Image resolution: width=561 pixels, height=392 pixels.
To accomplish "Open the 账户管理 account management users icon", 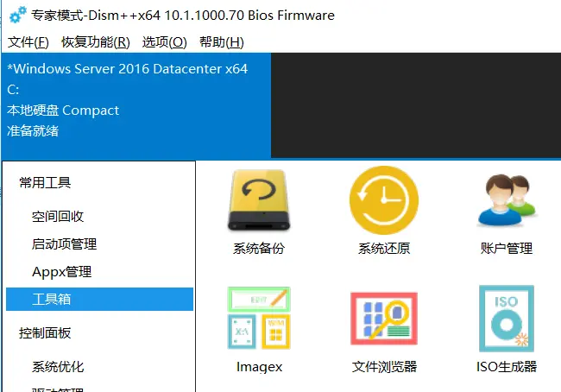I will 507,200.
